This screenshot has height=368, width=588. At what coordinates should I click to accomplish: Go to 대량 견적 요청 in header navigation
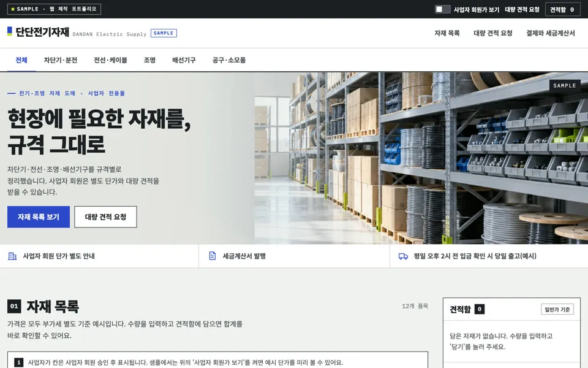click(492, 33)
